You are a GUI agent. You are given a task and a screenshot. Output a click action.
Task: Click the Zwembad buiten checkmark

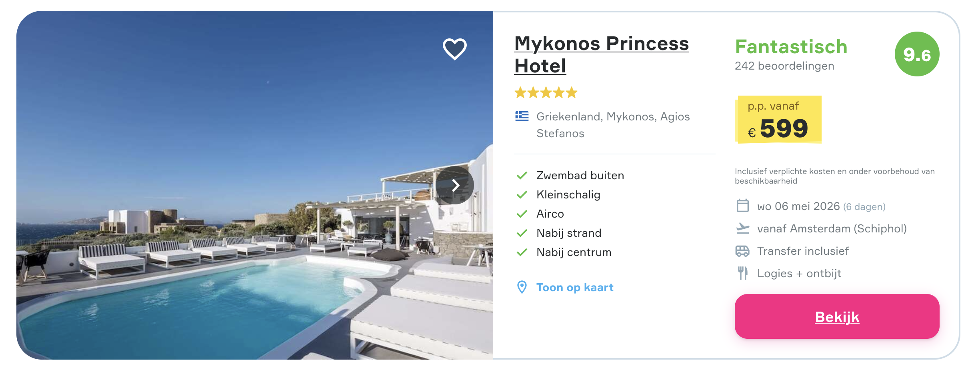(x=522, y=176)
